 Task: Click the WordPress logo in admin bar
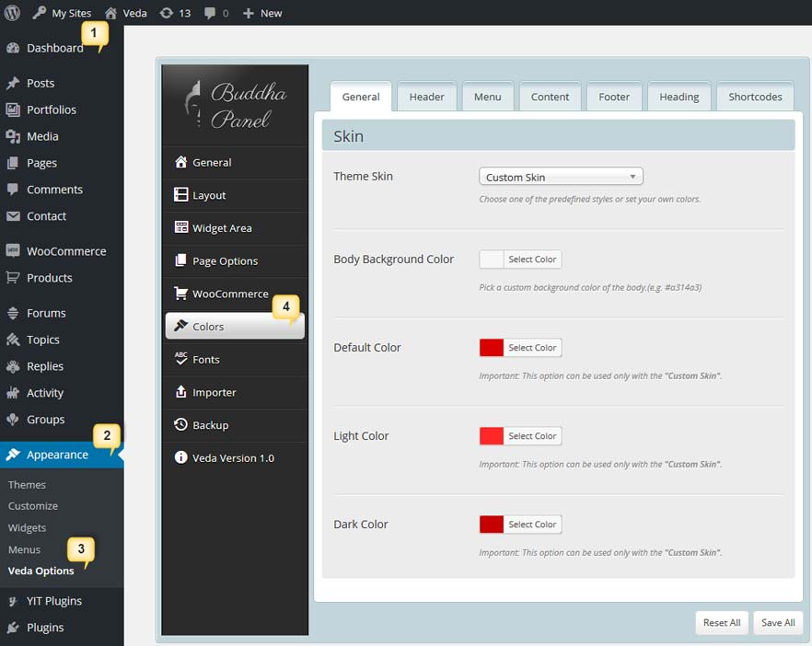pyautogui.click(x=13, y=13)
